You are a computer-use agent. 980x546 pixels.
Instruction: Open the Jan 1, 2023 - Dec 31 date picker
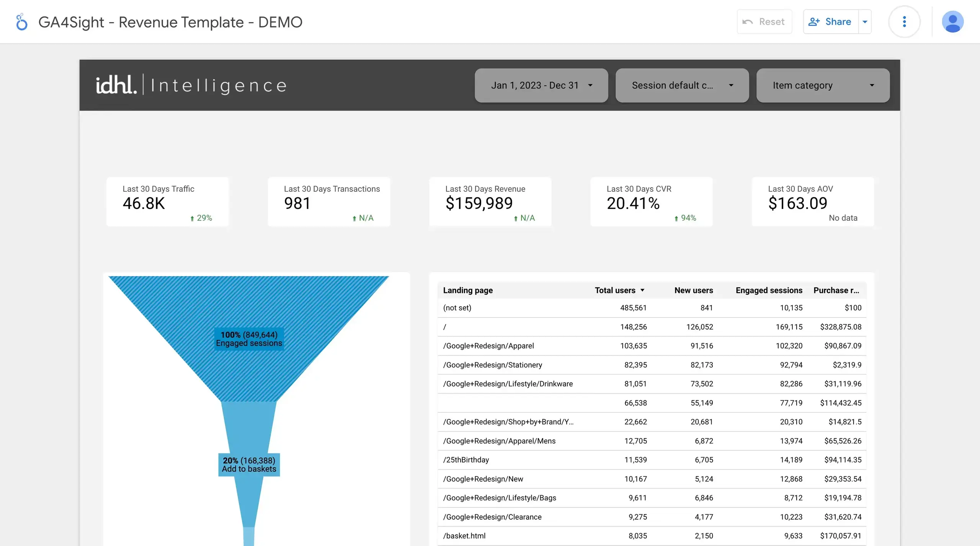(x=541, y=85)
